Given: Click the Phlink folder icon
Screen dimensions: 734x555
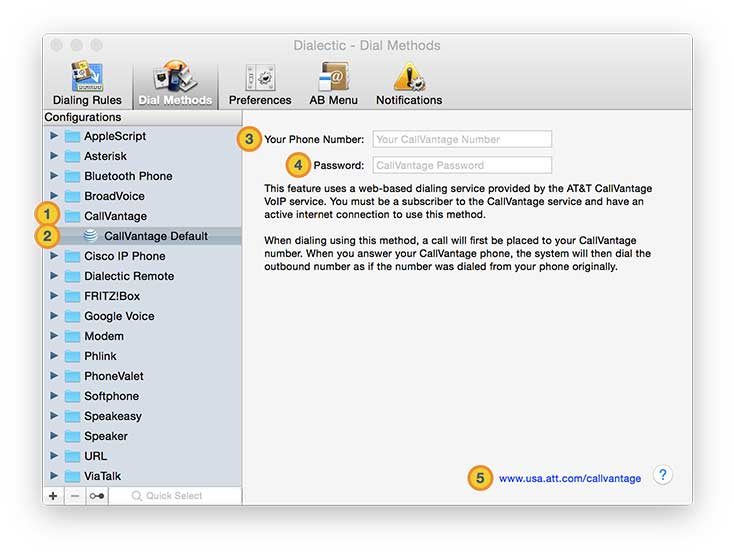Looking at the screenshot, I should [72, 357].
